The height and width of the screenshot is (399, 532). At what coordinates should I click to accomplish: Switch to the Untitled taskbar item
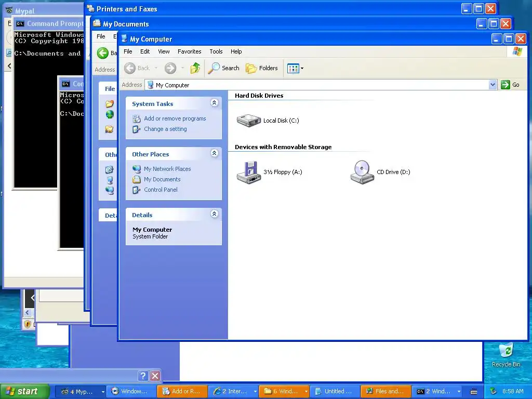(x=335, y=391)
